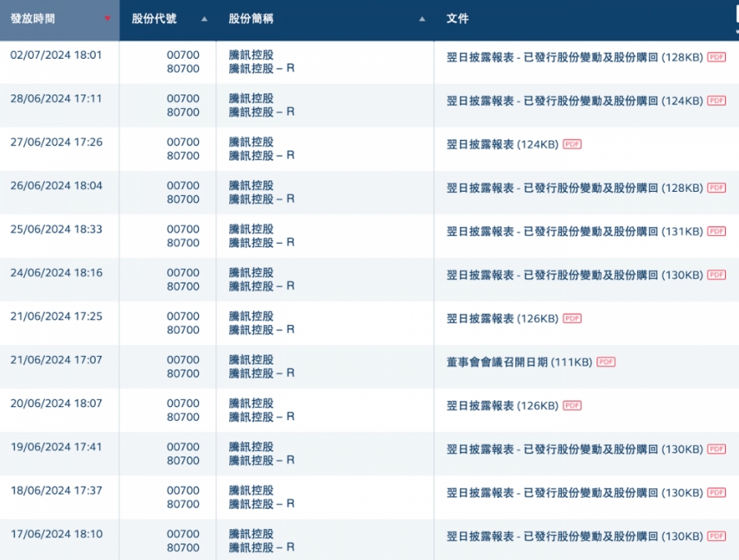The width and height of the screenshot is (739, 560).
Task: Click the PDF icon for the 26/06/2024 filing
Action: [717, 188]
